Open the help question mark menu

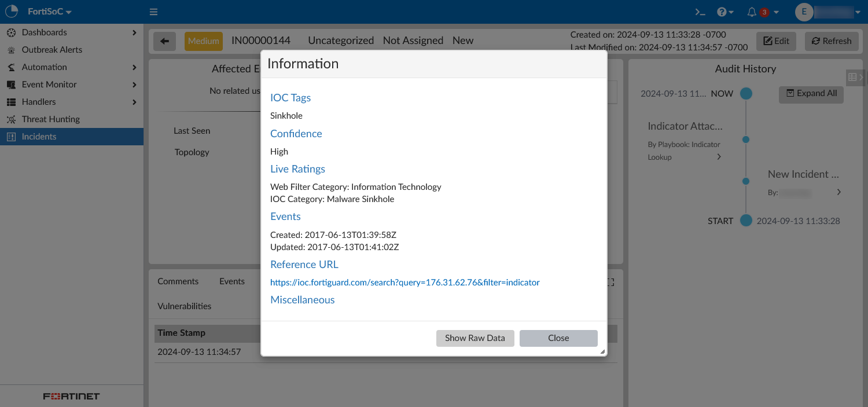(x=724, y=12)
